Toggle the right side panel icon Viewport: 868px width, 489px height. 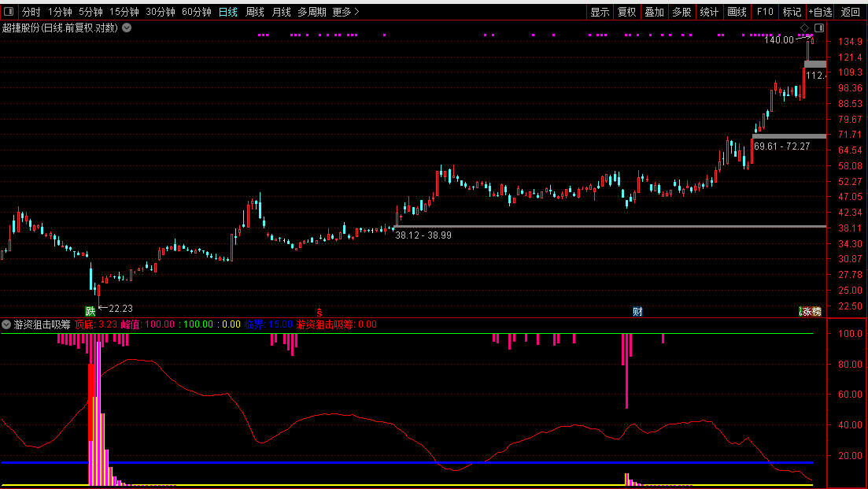click(x=819, y=28)
